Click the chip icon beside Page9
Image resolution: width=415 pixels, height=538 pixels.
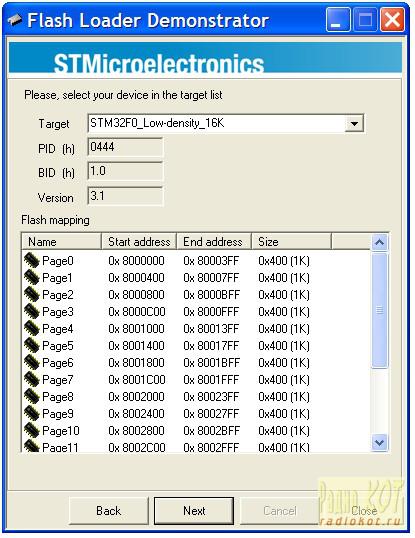[x=32, y=413]
